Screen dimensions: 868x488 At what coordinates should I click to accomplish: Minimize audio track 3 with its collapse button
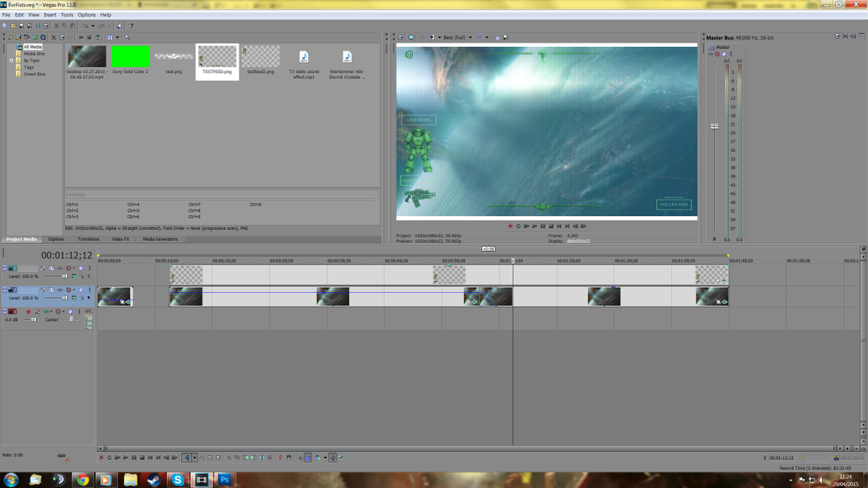pos(4,310)
